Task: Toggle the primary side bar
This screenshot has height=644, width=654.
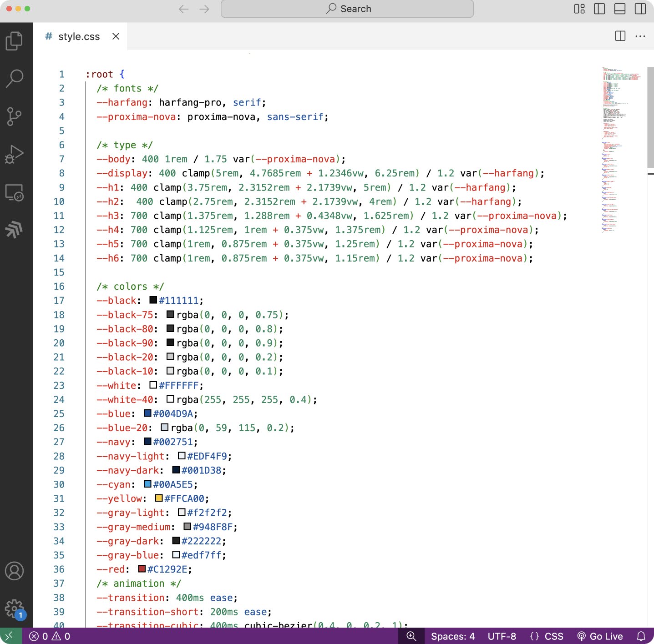Action: (x=599, y=9)
